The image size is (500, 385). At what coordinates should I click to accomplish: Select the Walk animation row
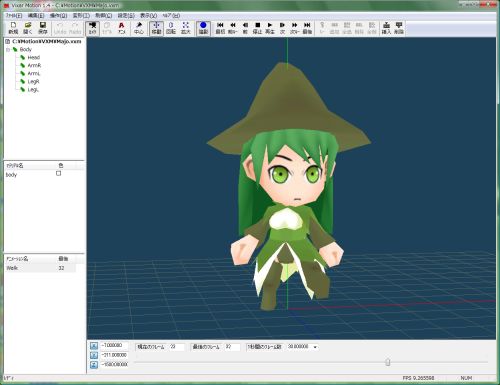point(40,268)
